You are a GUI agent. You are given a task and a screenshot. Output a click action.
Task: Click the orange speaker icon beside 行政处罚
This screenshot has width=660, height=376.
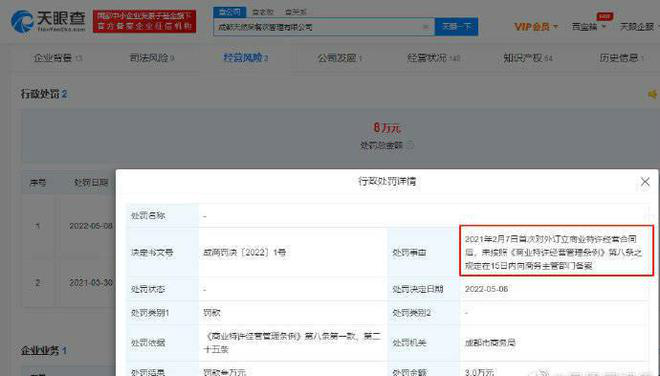pos(653,94)
